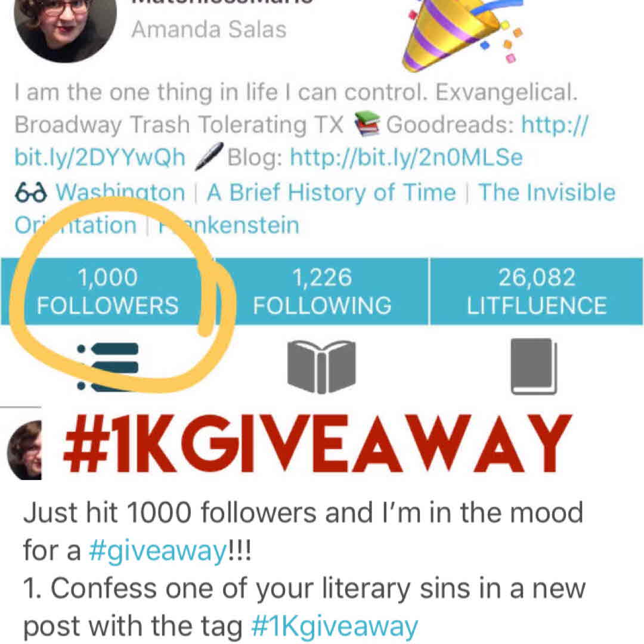The height and width of the screenshot is (644, 644).
Task: Open the Washington book link
Action: pyautogui.click(x=120, y=192)
